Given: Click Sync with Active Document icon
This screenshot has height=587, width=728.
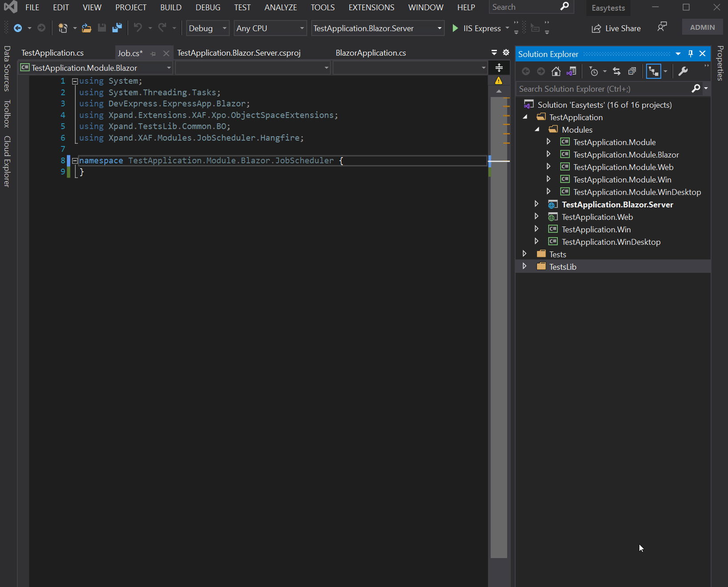Looking at the screenshot, I should click(x=617, y=71).
